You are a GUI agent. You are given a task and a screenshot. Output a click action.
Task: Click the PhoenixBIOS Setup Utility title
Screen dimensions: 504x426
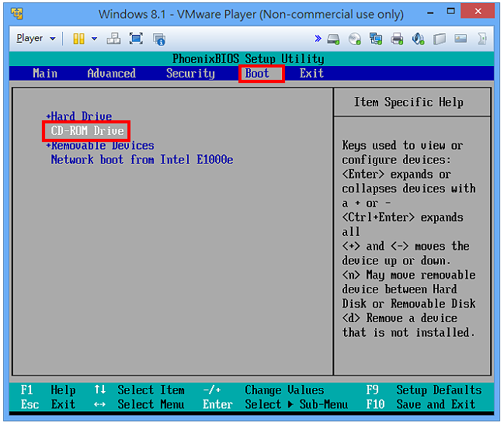[x=249, y=59]
